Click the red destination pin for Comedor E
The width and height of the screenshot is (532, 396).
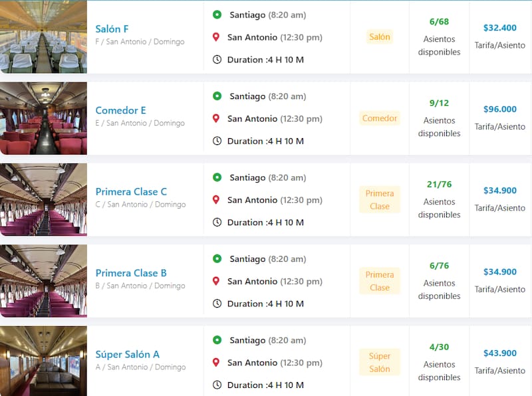pyautogui.click(x=216, y=119)
